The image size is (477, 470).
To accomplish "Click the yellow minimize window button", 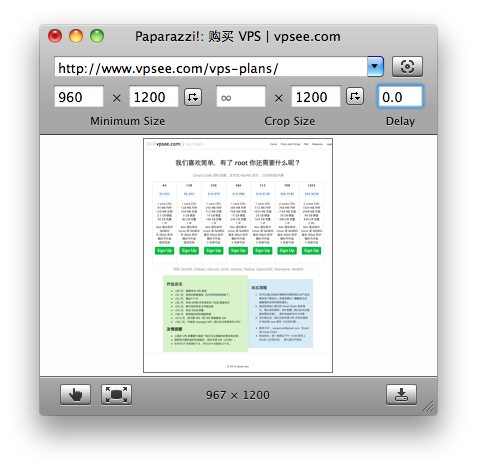I will tap(76, 36).
